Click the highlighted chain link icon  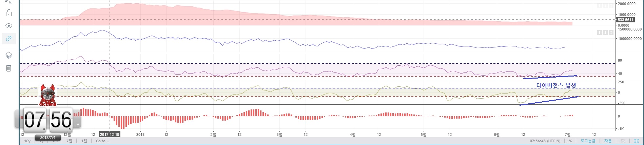tap(9, 38)
